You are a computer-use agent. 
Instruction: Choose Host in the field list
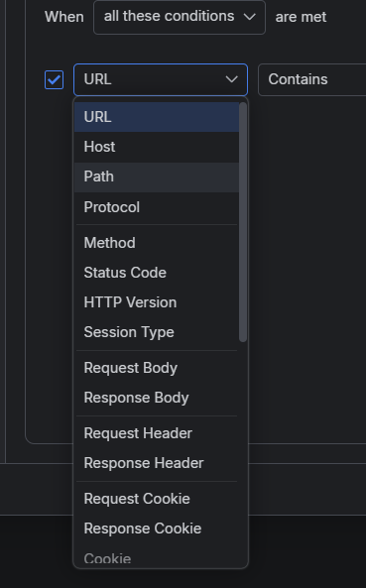pyautogui.click(x=157, y=147)
